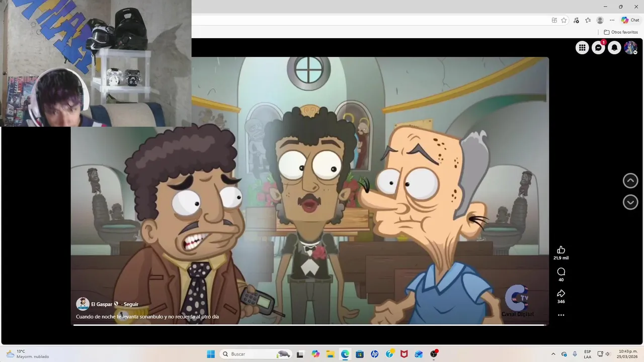The height and width of the screenshot is (362, 644).
Task: Click the taskbar Buscar search box
Action: (x=256, y=354)
